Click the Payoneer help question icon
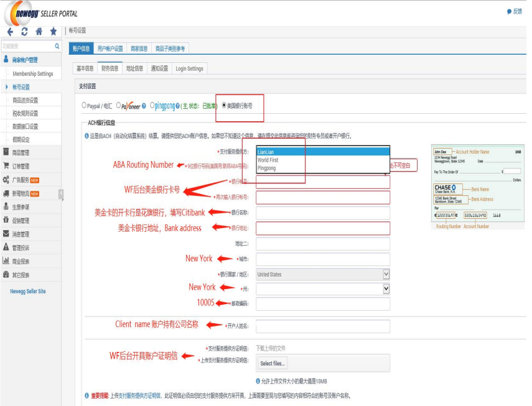The image size is (532, 406). (144, 106)
